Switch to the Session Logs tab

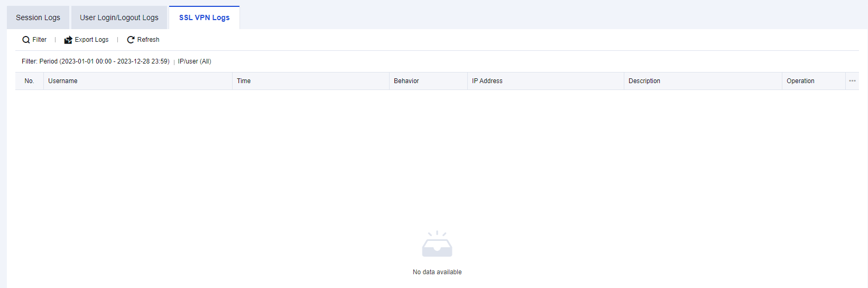pyautogui.click(x=38, y=17)
